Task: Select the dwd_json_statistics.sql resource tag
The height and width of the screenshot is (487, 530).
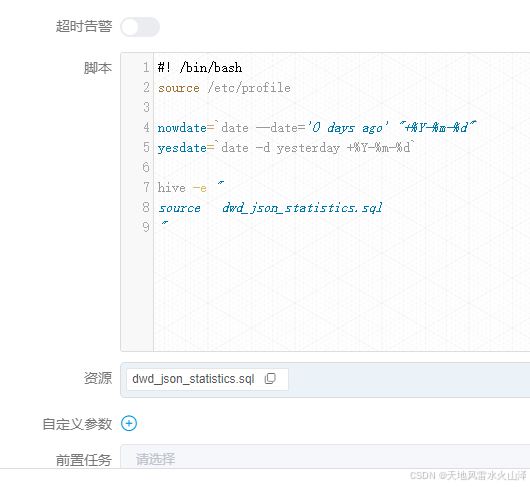Action: pyautogui.click(x=207, y=379)
